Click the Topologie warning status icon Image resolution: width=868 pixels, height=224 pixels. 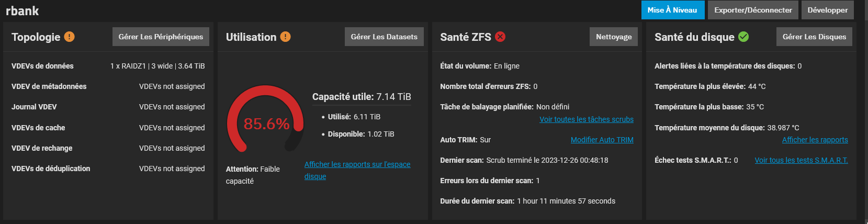(x=69, y=37)
